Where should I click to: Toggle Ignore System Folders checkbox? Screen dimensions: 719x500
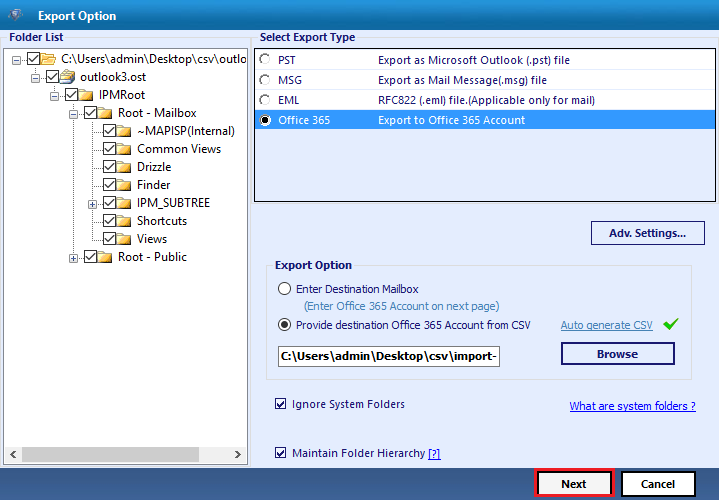coord(280,404)
